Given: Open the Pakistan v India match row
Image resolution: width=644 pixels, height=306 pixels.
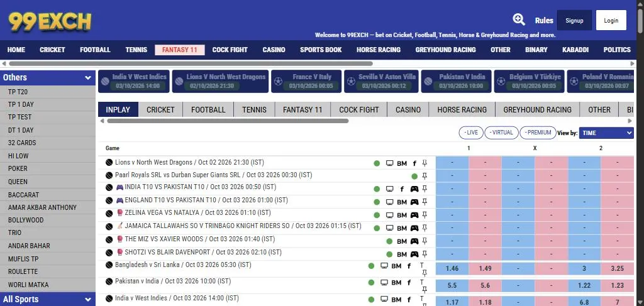Looking at the screenshot, I should point(173,281).
